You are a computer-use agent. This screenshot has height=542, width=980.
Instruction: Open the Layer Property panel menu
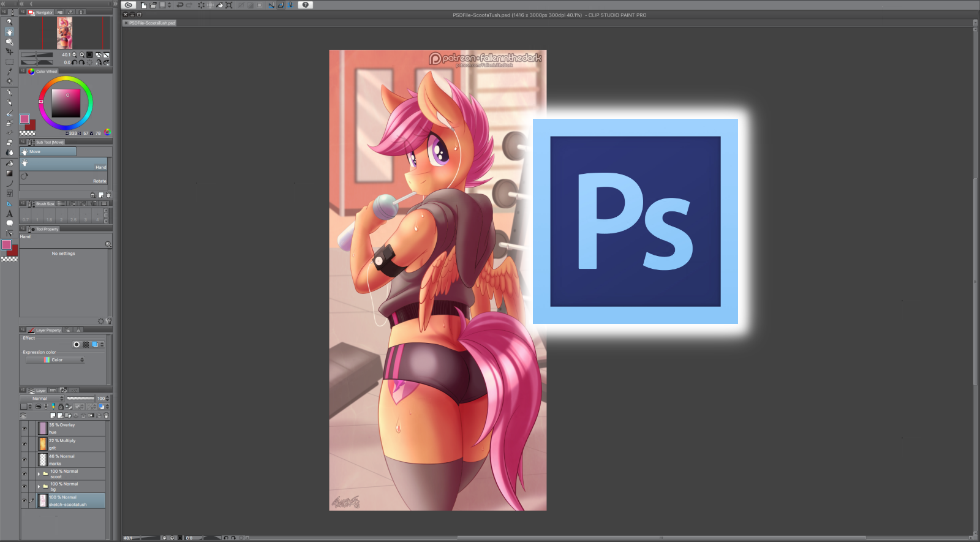pos(23,330)
